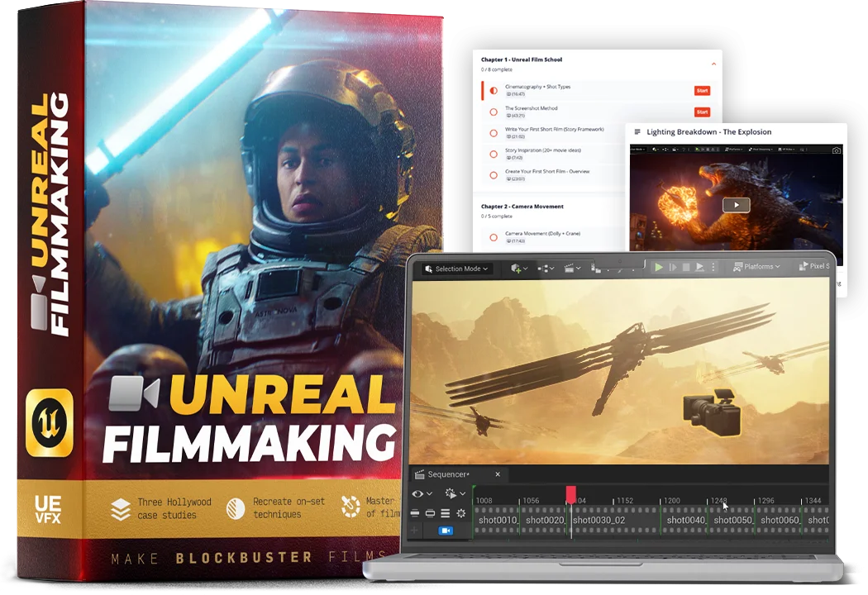Start the Cinematography + Shot Types lesson
This screenshot has width=868, height=595.
(702, 91)
